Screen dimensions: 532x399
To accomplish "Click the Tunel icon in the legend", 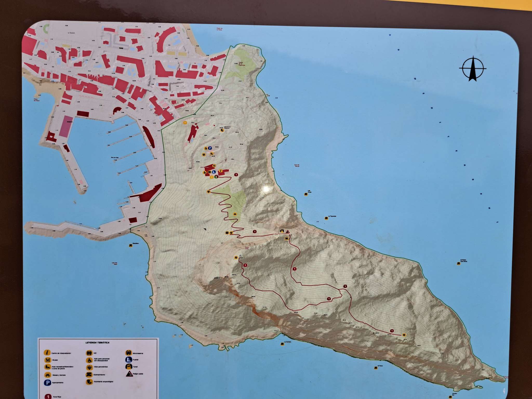I will (129, 367).
